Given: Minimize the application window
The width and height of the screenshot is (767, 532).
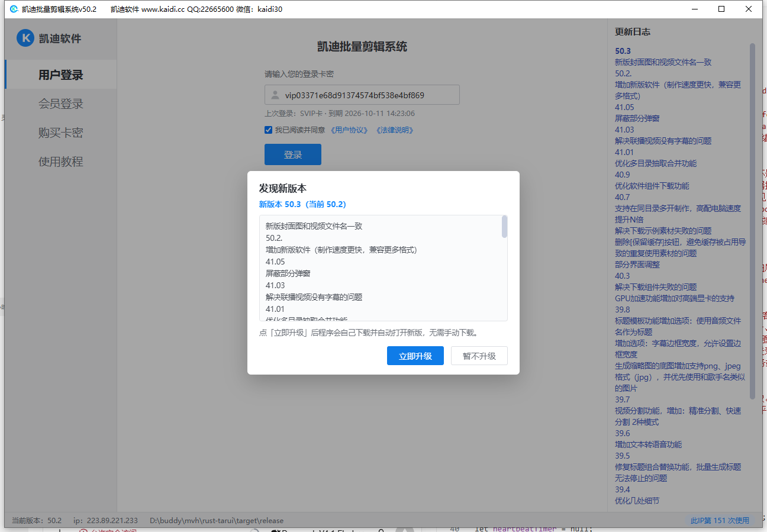Looking at the screenshot, I should (694, 9).
